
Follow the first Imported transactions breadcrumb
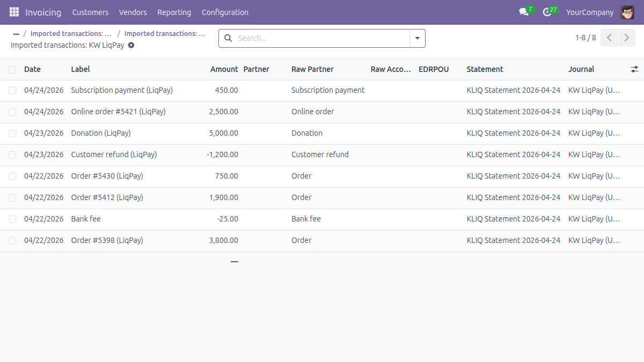[71, 33]
